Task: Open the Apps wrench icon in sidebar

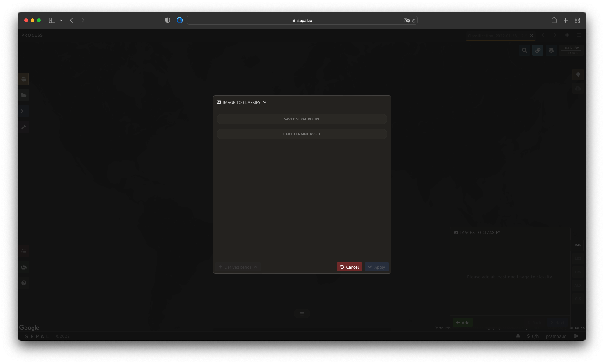Action: pos(24,127)
